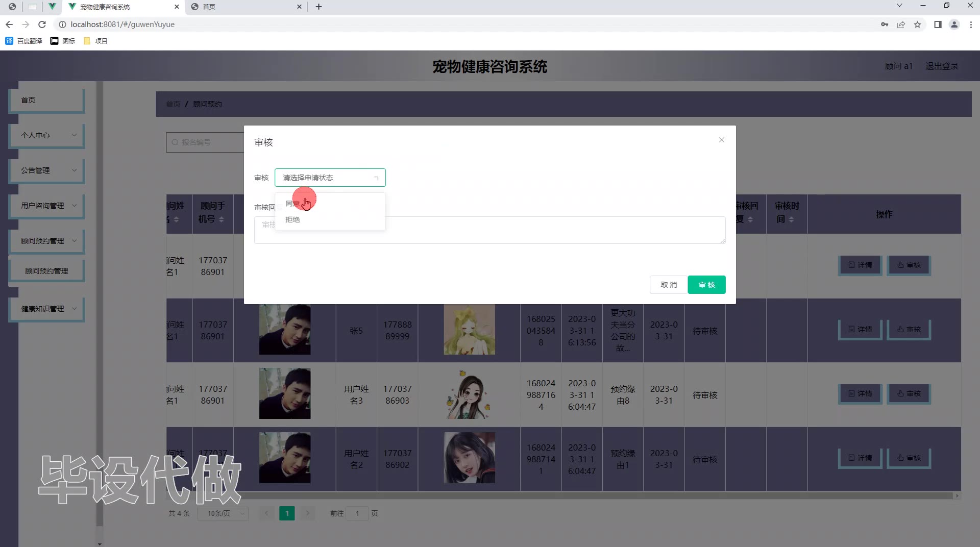980x547 pixels.
Task: Close the 审核 dialog with the X icon
Action: pyautogui.click(x=721, y=140)
